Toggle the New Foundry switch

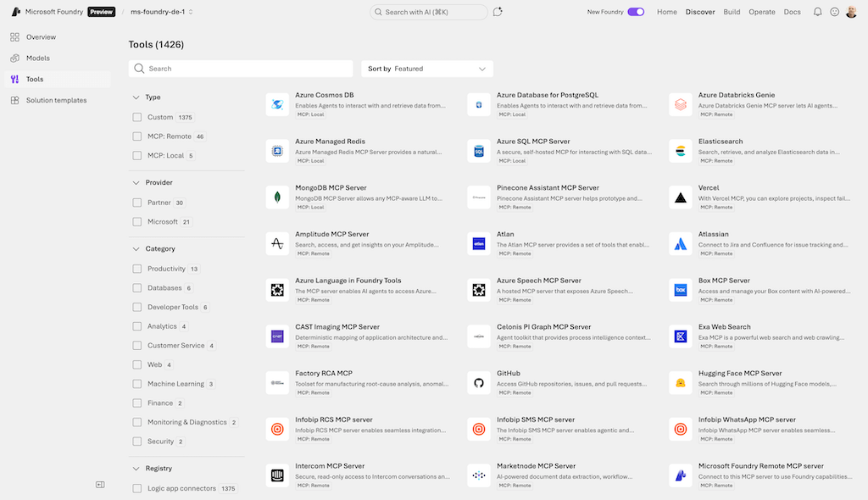coord(636,12)
